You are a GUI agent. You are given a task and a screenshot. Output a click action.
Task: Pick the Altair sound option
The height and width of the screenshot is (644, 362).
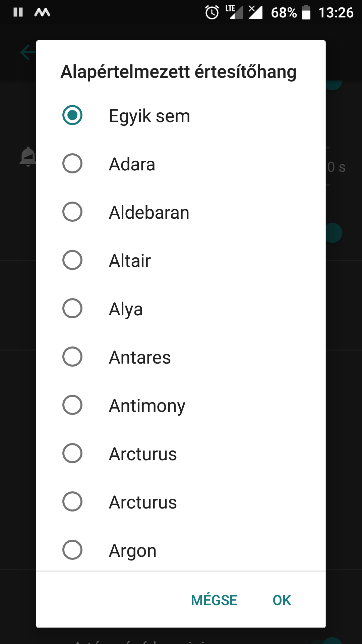pos(181,260)
